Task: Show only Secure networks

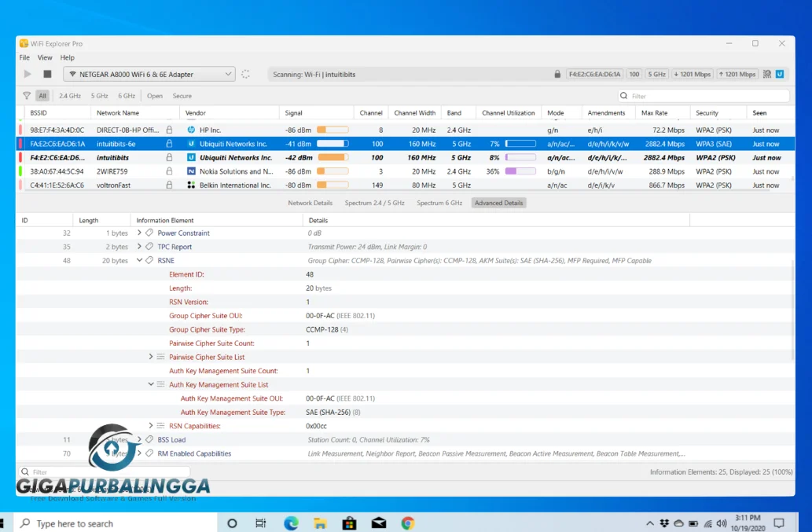Action: (182, 96)
